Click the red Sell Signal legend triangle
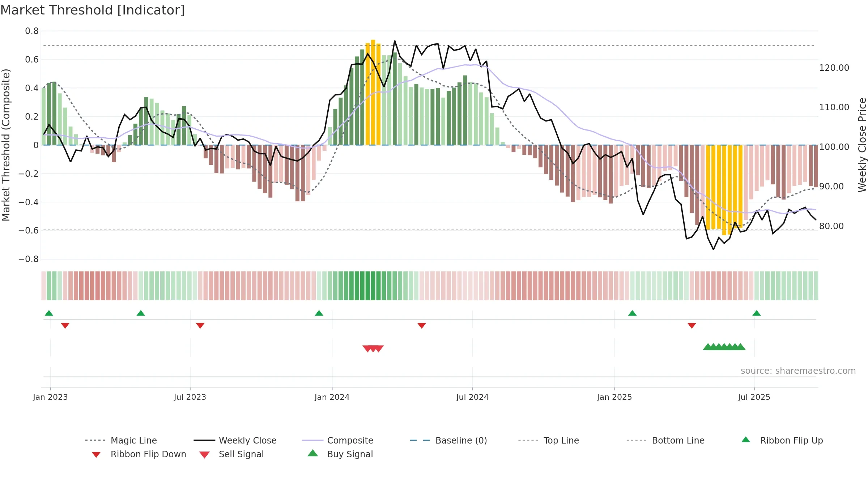 pos(204,455)
